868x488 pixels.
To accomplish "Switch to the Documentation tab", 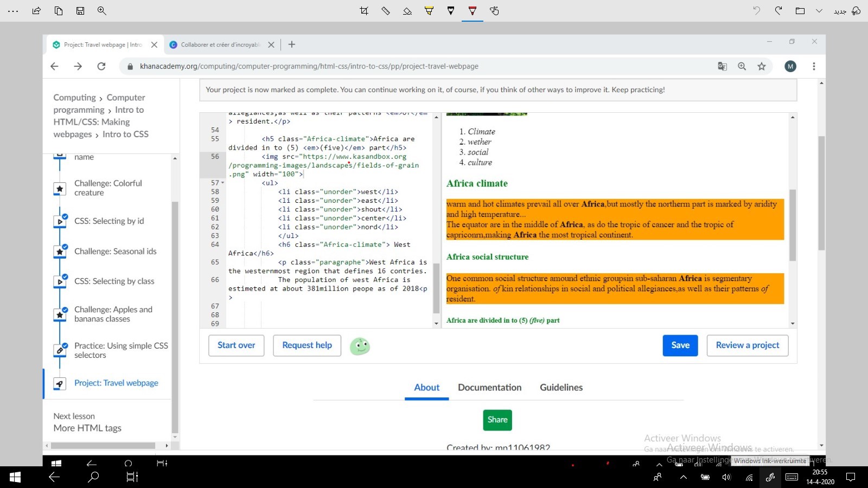I will click(489, 387).
